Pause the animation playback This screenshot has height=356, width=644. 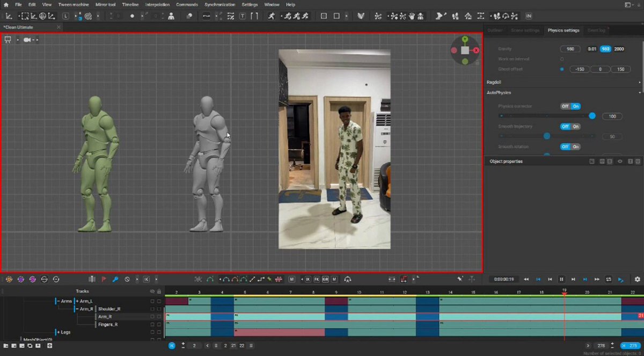[x=561, y=279]
